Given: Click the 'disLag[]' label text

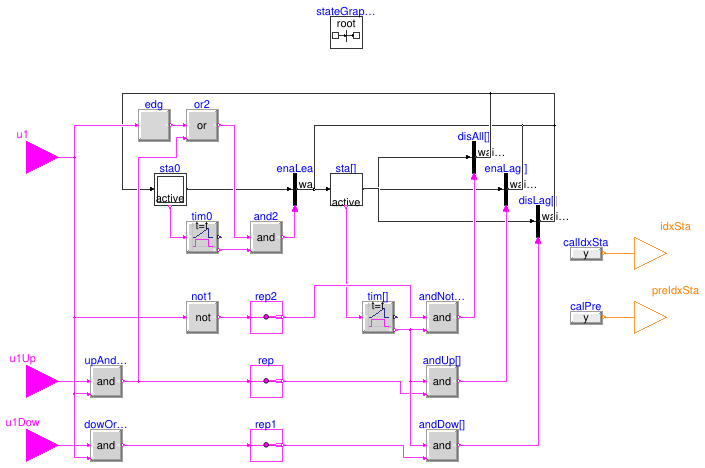Looking at the screenshot, I should [x=537, y=201].
